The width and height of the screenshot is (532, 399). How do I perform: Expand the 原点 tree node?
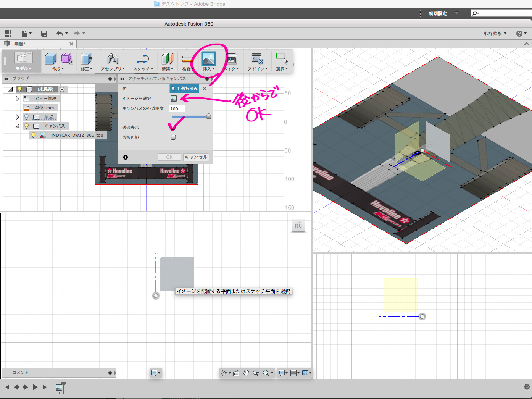(x=17, y=117)
